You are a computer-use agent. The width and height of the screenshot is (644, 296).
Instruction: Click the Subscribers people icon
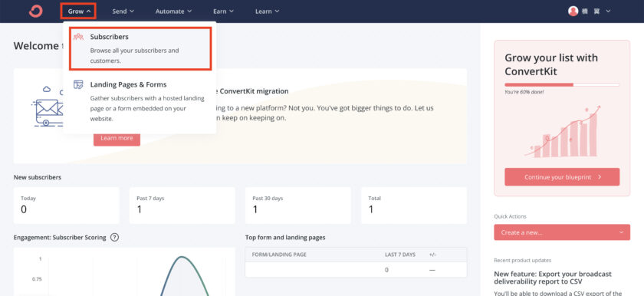point(78,37)
